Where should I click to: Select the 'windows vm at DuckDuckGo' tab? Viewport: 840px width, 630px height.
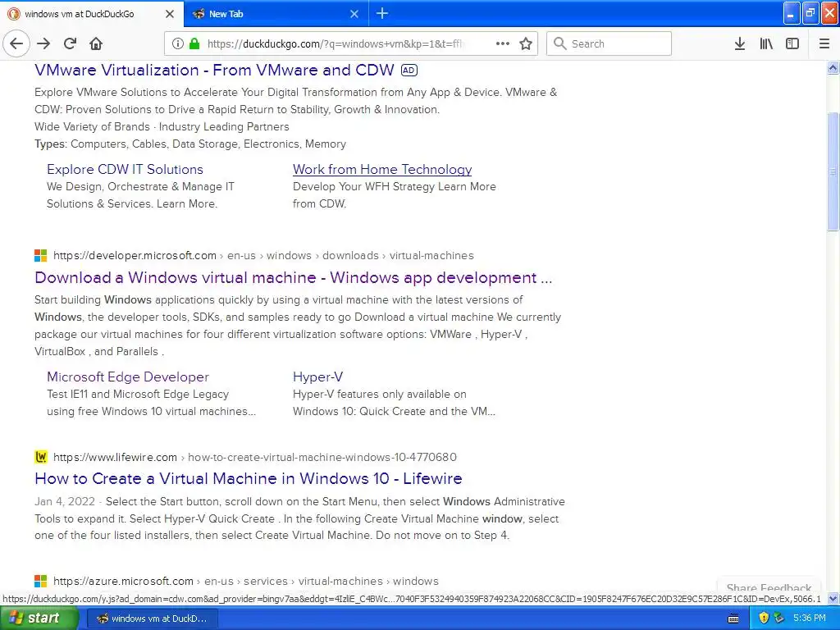[x=92, y=14]
